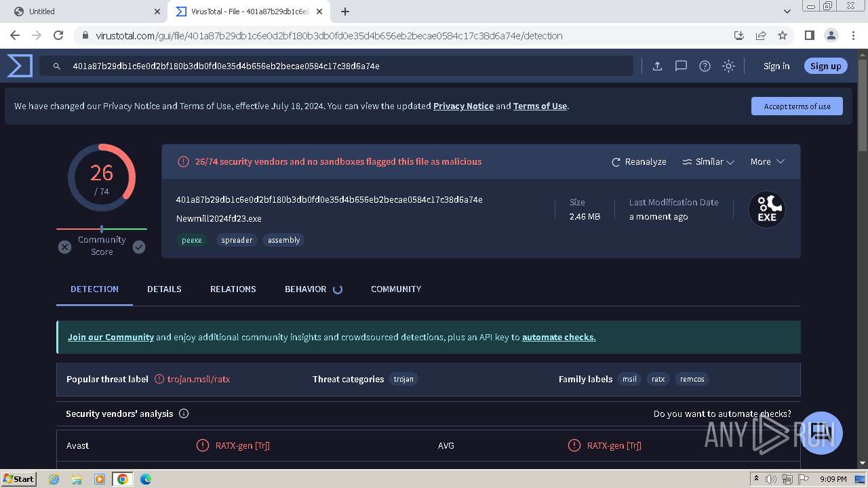
Task: Reload the page with refresh icon
Action: [58, 35]
